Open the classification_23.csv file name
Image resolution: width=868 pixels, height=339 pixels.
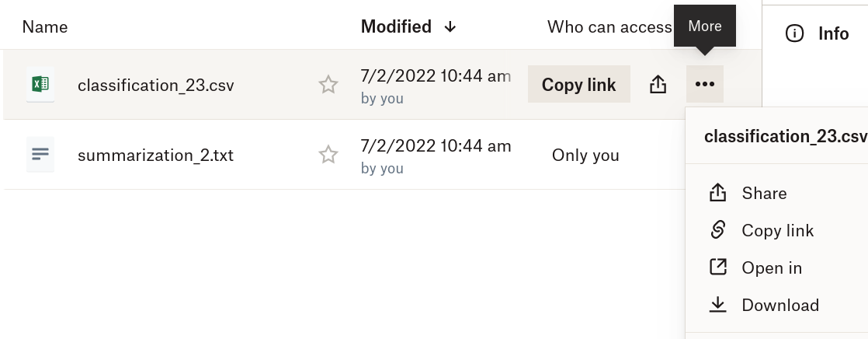[x=155, y=85]
